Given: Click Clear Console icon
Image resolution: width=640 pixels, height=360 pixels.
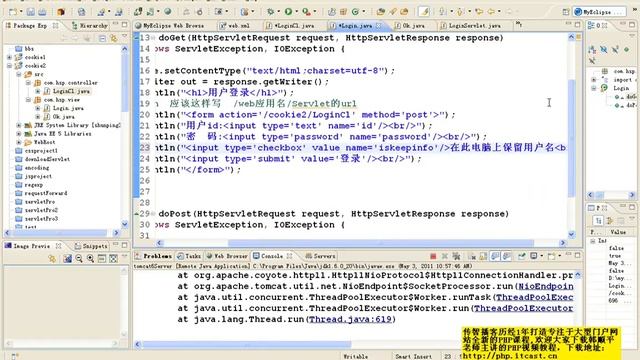Looking at the screenshot, I should [472, 256].
